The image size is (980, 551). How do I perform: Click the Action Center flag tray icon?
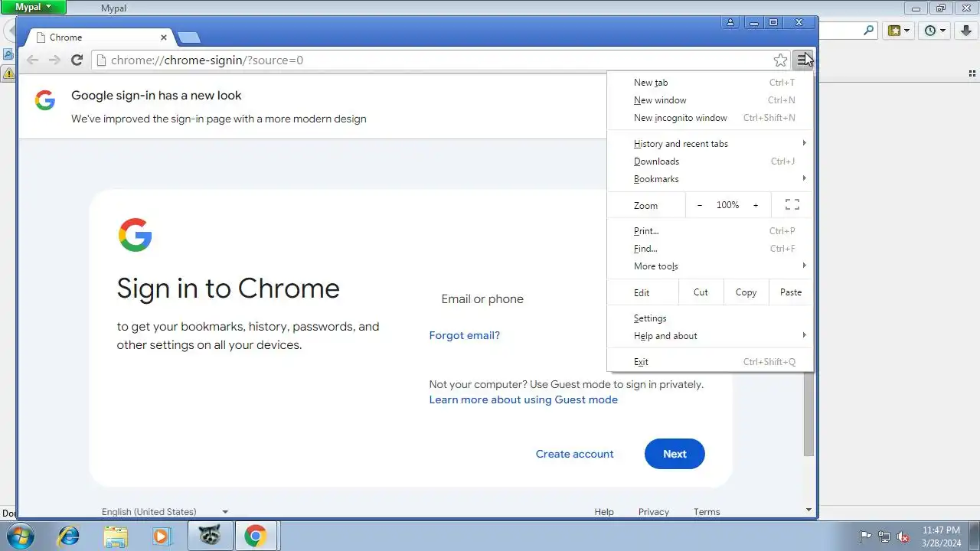pos(866,536)
